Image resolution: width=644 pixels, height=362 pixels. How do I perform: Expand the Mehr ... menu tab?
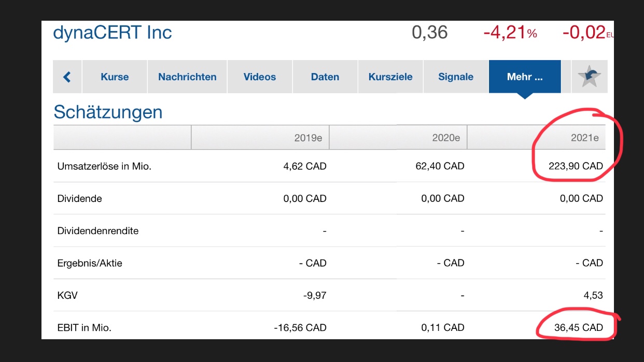[x=525, y=77]
